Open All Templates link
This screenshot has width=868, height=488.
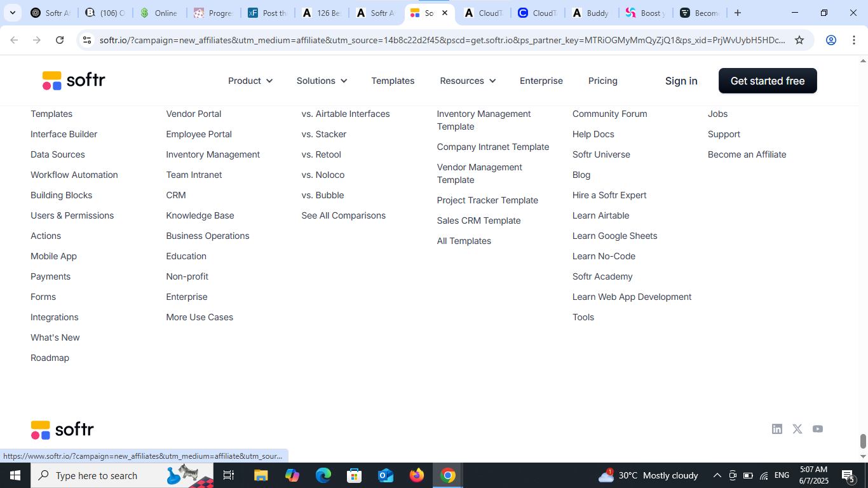click(x=464, y=241)
